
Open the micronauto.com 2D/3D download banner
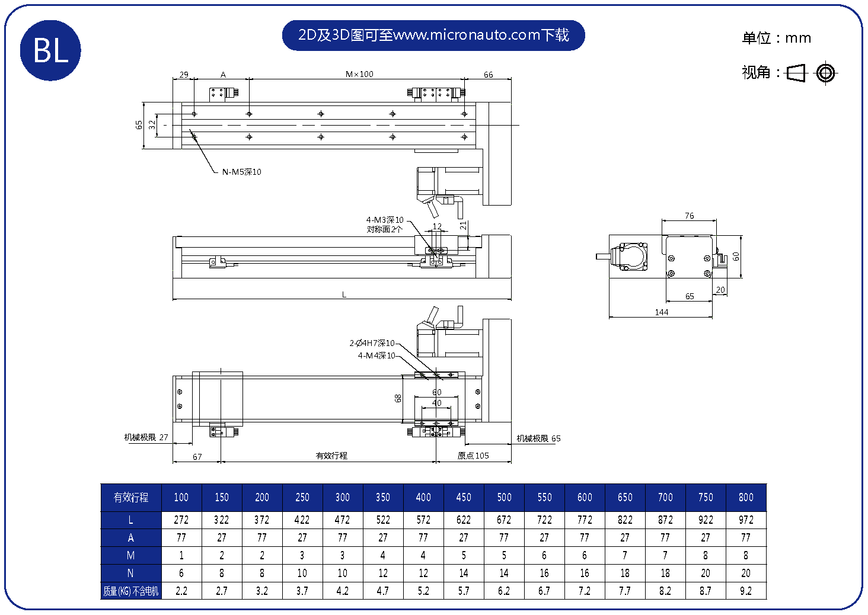tap(433, 36)
